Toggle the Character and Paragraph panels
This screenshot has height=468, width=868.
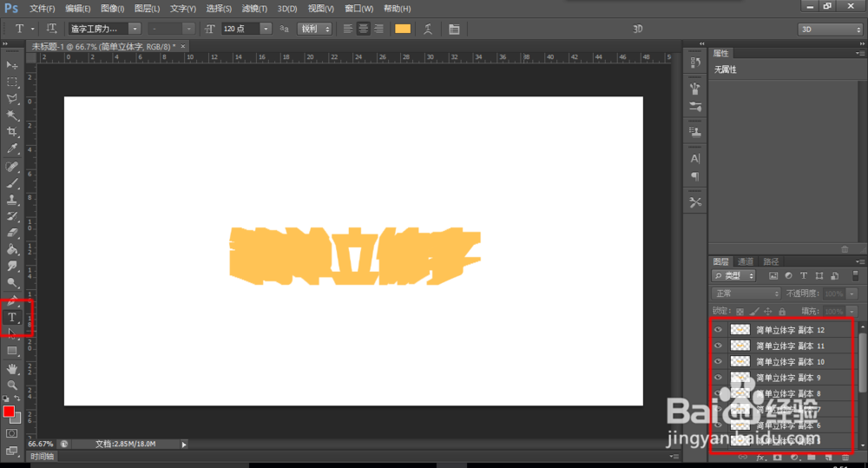(454, 29)
